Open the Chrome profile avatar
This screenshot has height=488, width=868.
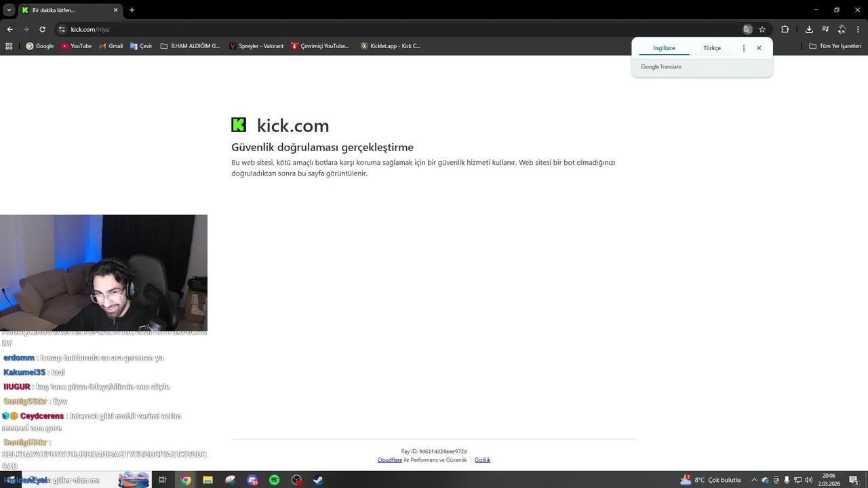click(x=842, y=29)
